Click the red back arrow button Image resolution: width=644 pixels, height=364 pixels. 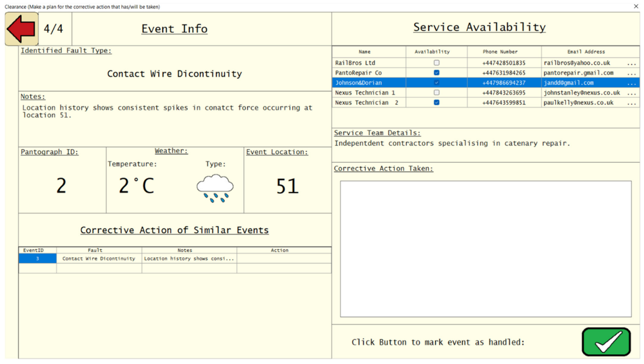[21, 29]
